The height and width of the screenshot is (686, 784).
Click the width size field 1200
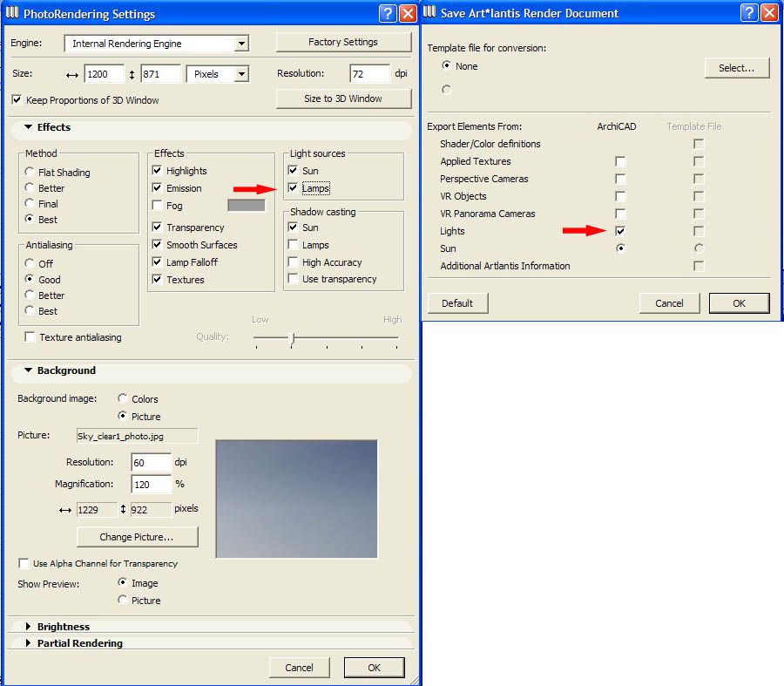coord(104,74)
